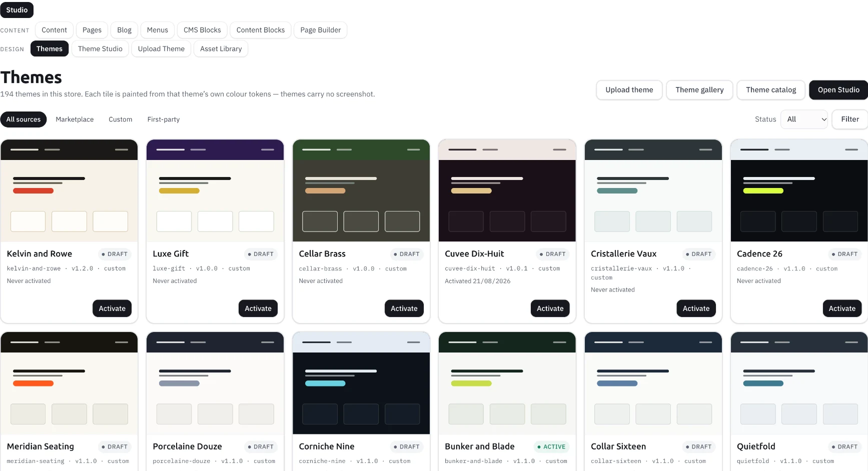This screenshot has width=868, height=471.
Task: Click the Corniche Nine theme preview
Action: (361, 383)
